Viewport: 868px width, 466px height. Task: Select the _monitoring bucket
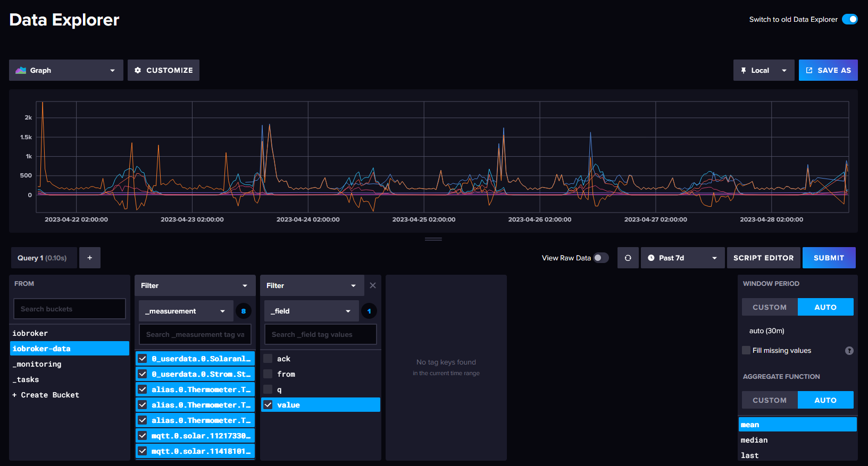pos(70,364)
